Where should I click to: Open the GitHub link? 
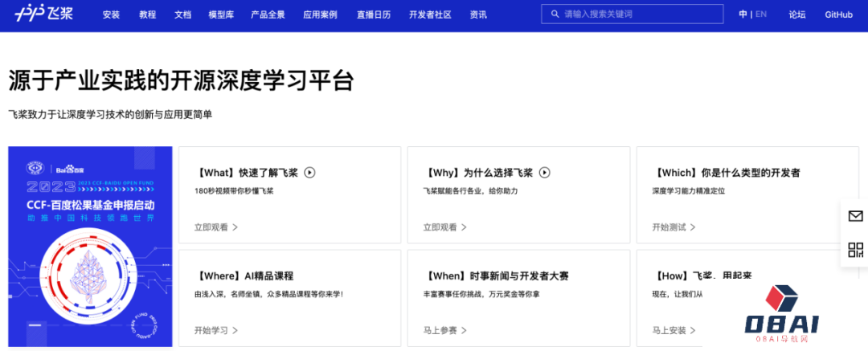coord(838,15)
